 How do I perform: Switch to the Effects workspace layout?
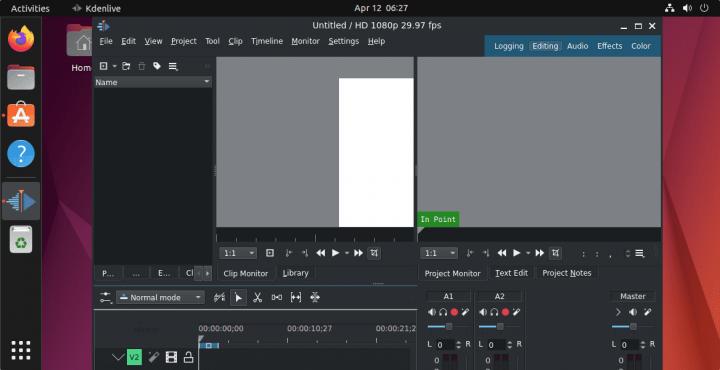(609, 46)
